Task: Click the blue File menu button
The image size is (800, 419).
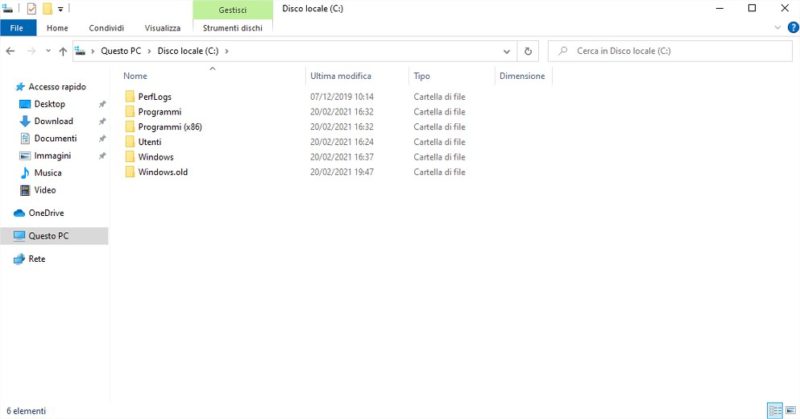Action: (x=17, y=28)
